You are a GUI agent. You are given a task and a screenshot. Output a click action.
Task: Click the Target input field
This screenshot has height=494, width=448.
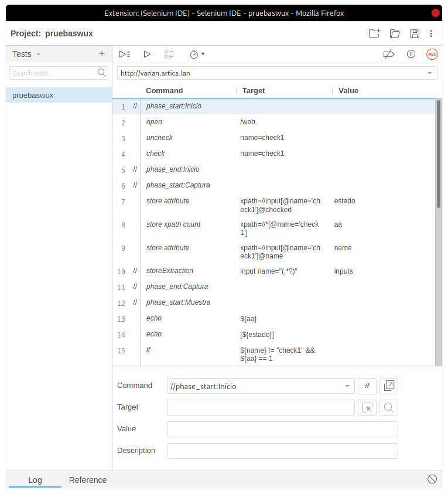pyautogui.click(x=261, y=408)
